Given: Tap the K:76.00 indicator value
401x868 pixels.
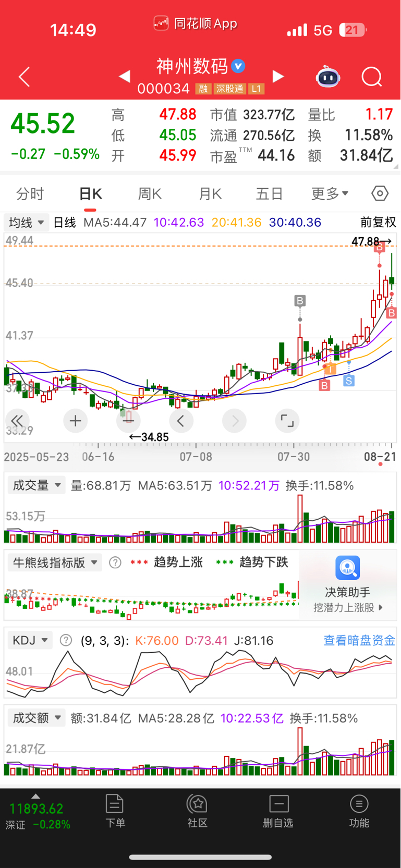Looking at the screenshot, I should click(156, 640).
